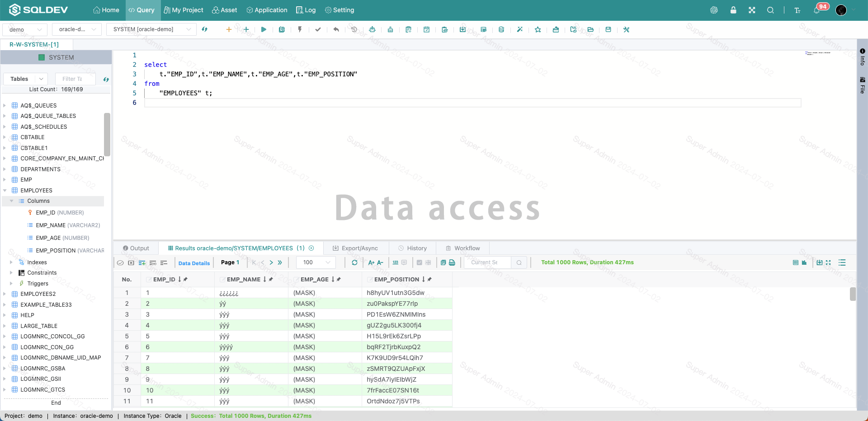Open the Info side panel
The width and height of the screenshot is (868, 421).
coord(863,57)
